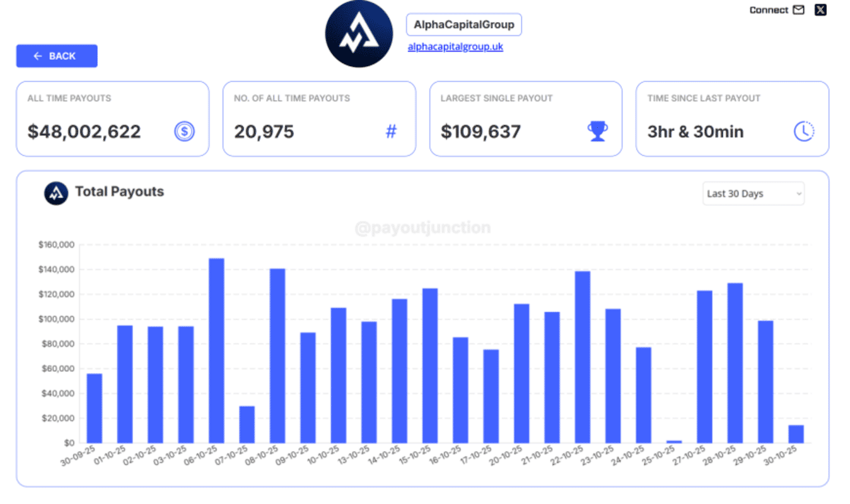This screenshot has height=504, width=850.
Task: Select the 28-10-25 payout bar
Action: (735, 364)
